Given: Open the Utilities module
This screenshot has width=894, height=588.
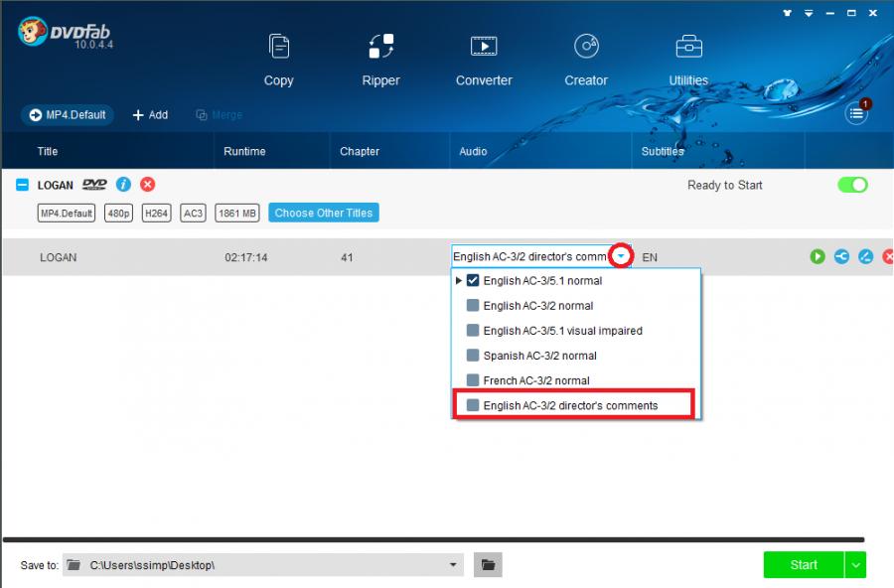Looking at the screenshot, I should 688,60.
